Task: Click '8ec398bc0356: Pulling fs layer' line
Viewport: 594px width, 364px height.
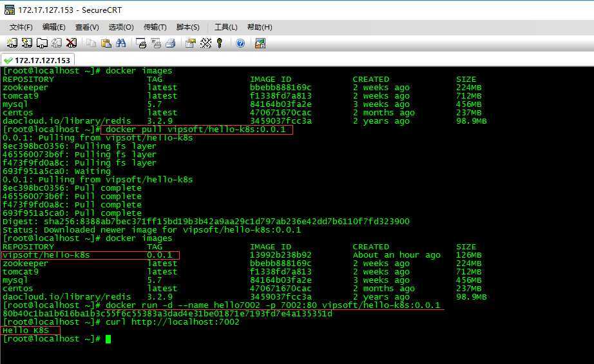Action: coord(79,146)
